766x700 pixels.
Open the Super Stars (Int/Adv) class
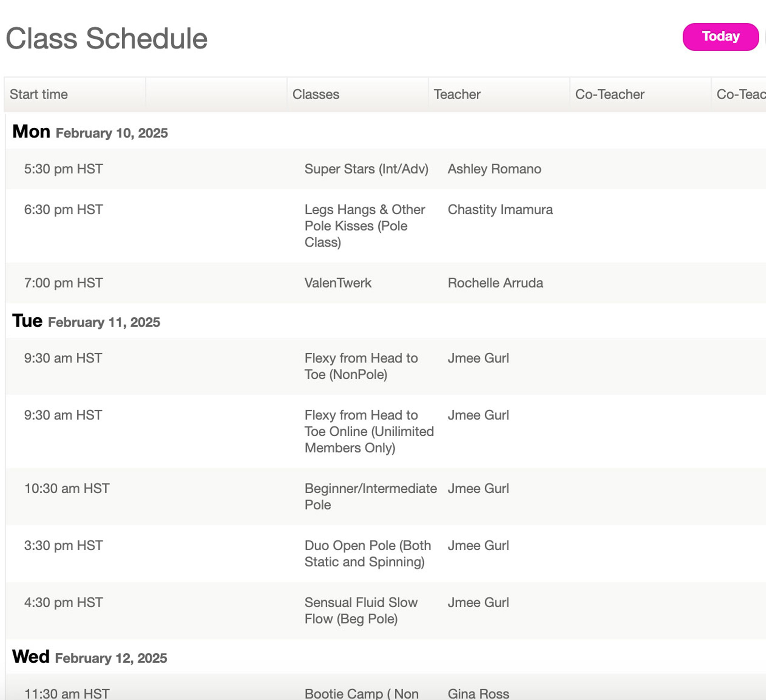pyautogui.click(x=366, y=169)
